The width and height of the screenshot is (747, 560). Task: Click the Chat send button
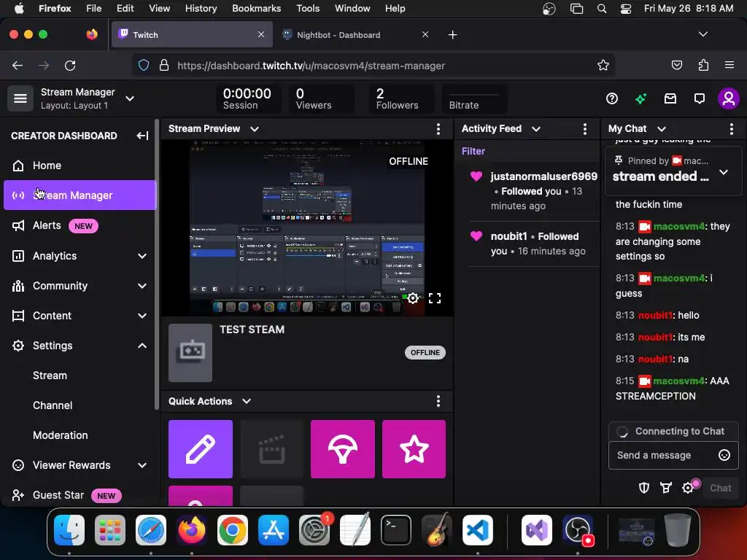click(x=720, y=488)
